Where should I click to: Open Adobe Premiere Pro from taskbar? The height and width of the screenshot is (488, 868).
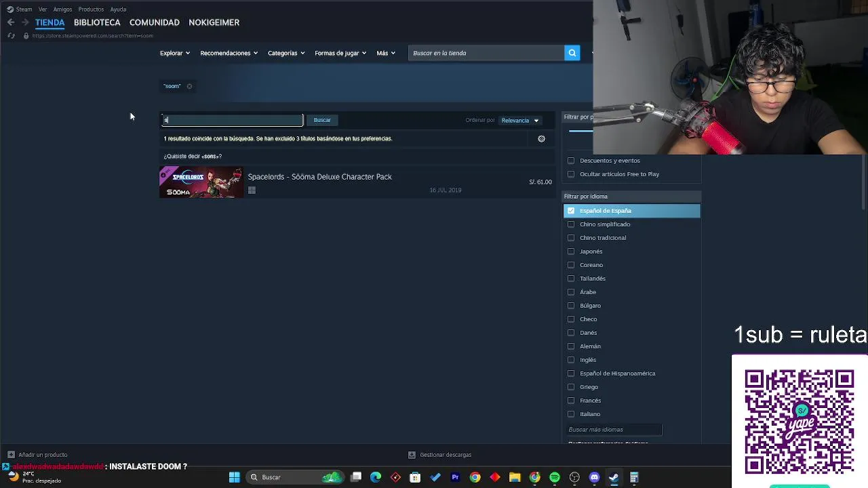coord(455,477)
